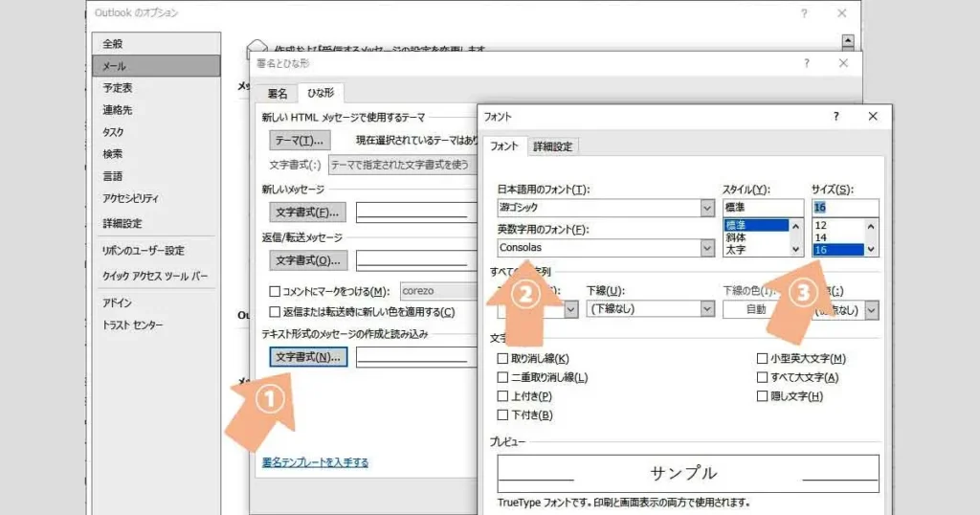Click 游ゴシック Japanese font field
980x515 pixels.
(599, 208)
